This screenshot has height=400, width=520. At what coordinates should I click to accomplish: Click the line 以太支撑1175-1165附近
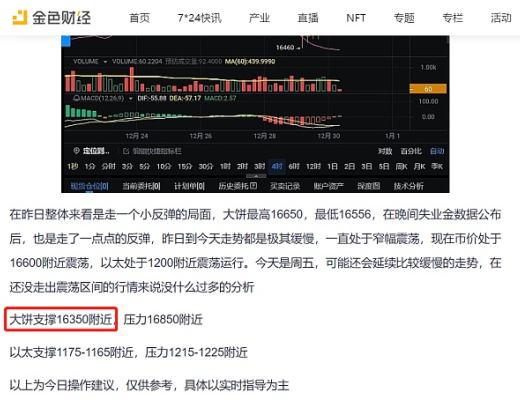pyautogui.click(x=72, y=352)
